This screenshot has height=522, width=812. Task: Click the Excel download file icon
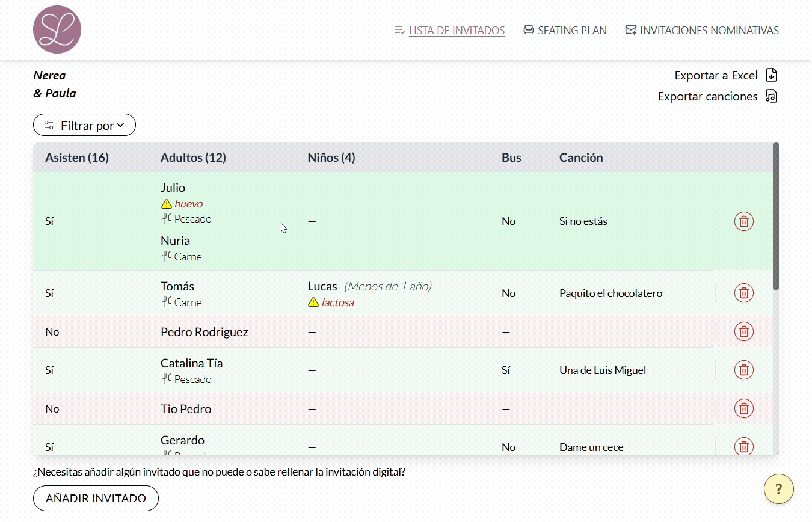coord(771,75)
